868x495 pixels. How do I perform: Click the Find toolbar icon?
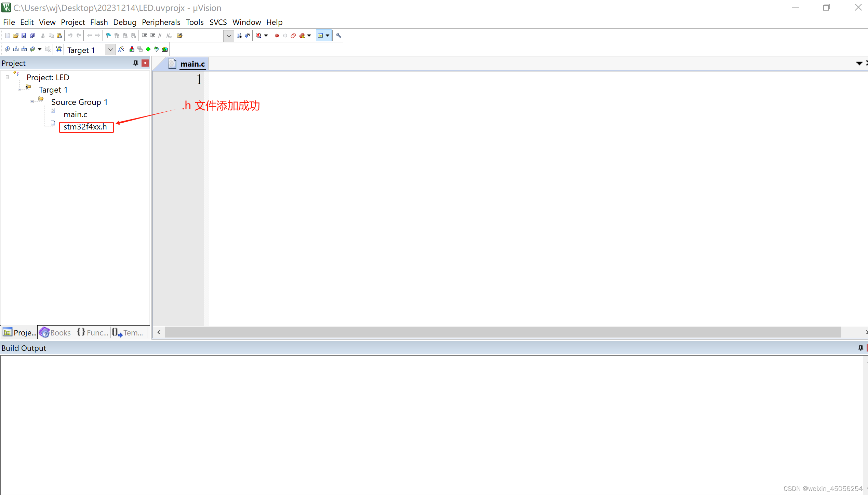[x=239, y=36]
